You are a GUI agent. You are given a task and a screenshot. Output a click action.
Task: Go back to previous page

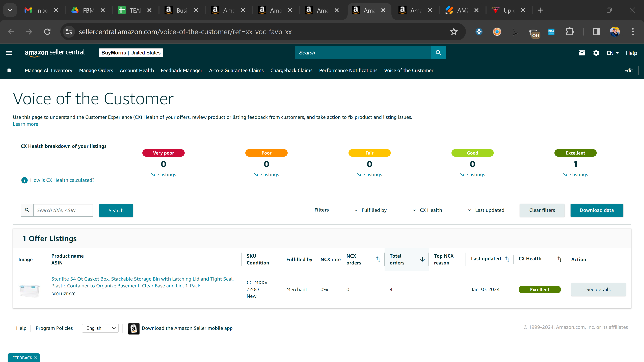click(11, 32)
